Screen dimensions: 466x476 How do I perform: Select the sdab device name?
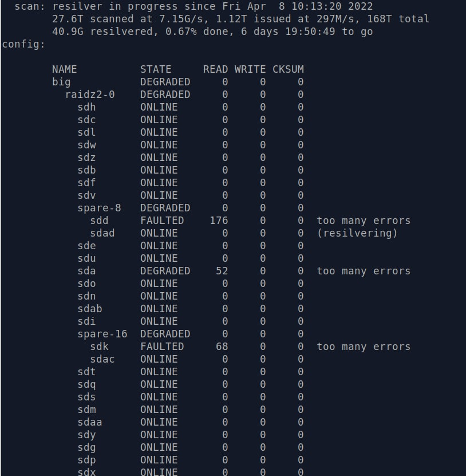(90, 309)
